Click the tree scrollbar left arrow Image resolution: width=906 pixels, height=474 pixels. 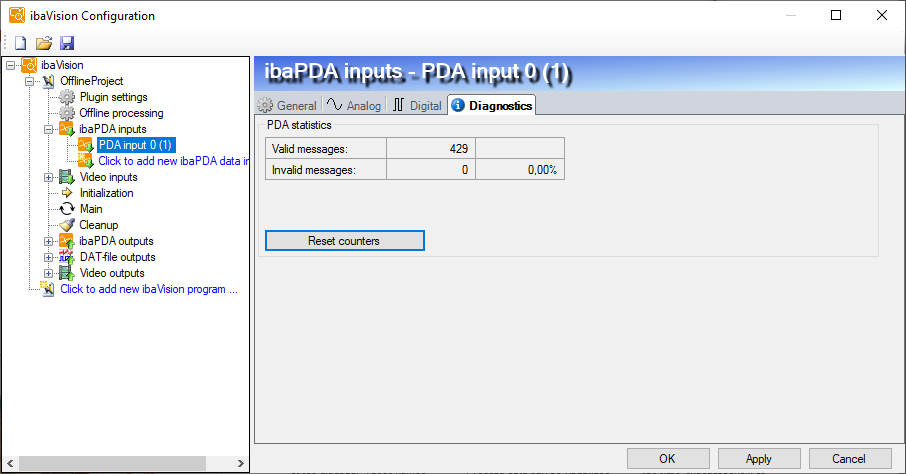point(10,464)
